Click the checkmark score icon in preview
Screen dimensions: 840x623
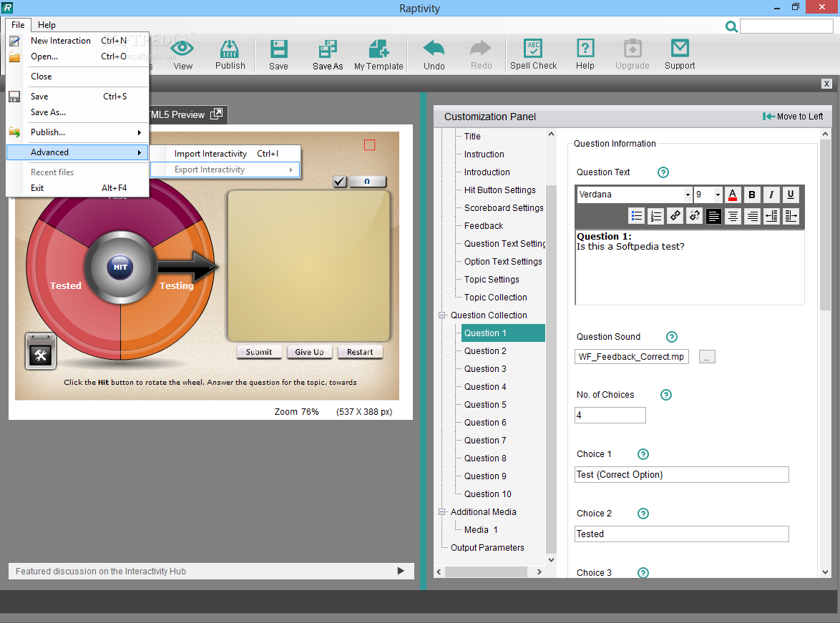[340, 181]
